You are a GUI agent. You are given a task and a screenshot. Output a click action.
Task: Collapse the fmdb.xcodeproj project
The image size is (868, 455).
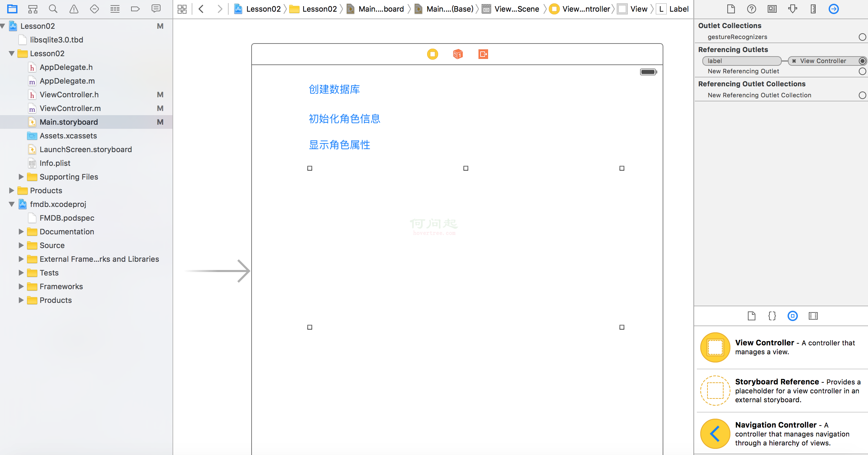tap(12, 204)
